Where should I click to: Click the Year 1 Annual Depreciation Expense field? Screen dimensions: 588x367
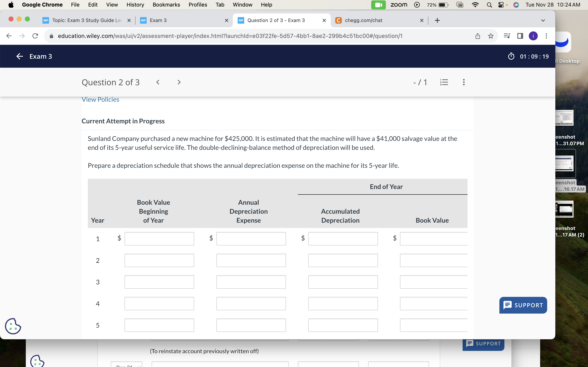(x=251, y=239)
